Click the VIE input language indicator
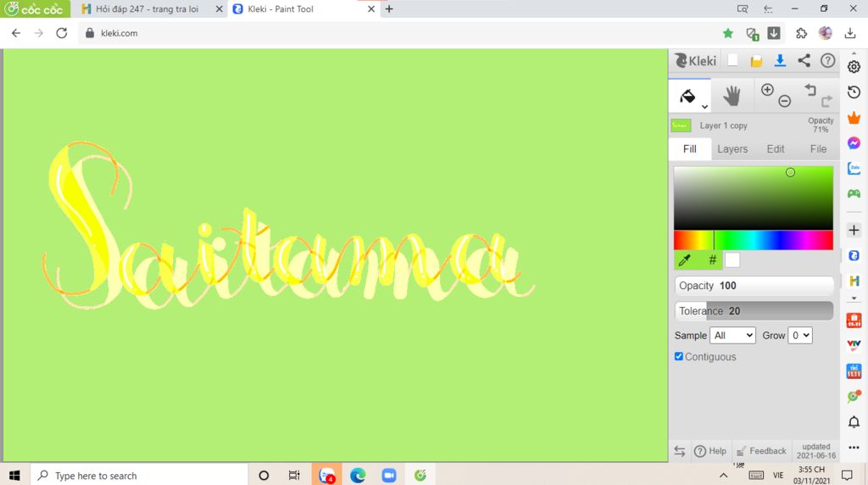Viewport: 868px width, 485px height. pyautogui.click(x=778, y=476)
